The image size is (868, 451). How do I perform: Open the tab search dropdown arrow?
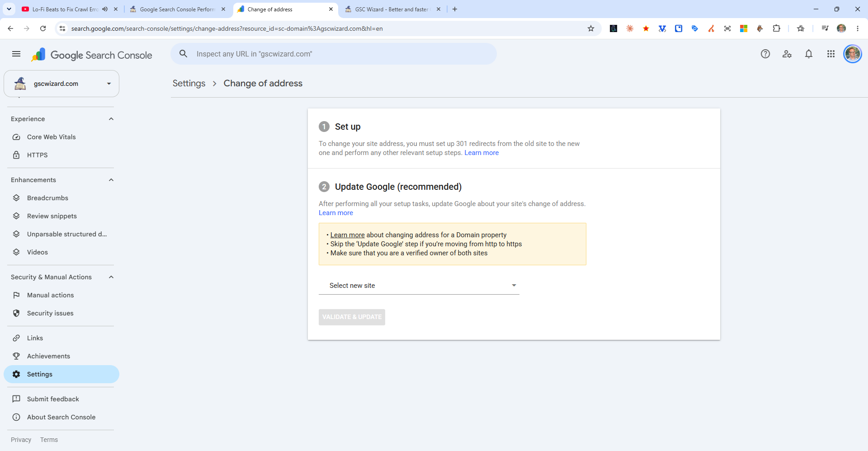coord(9,9)
